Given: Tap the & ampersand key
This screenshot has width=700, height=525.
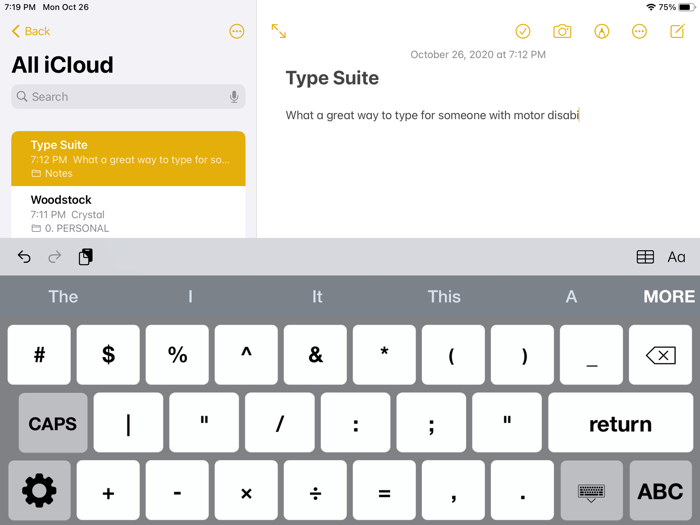Looking at the screenshot, I should click(315, 355).
